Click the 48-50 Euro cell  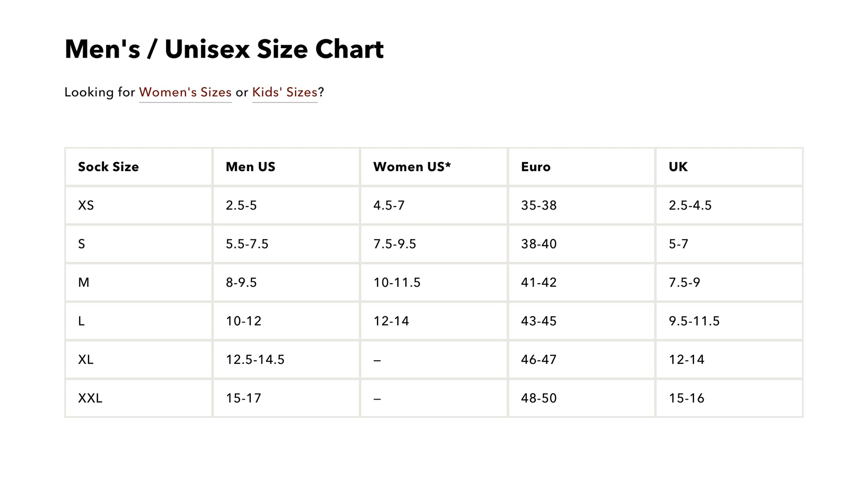[538, 398]
